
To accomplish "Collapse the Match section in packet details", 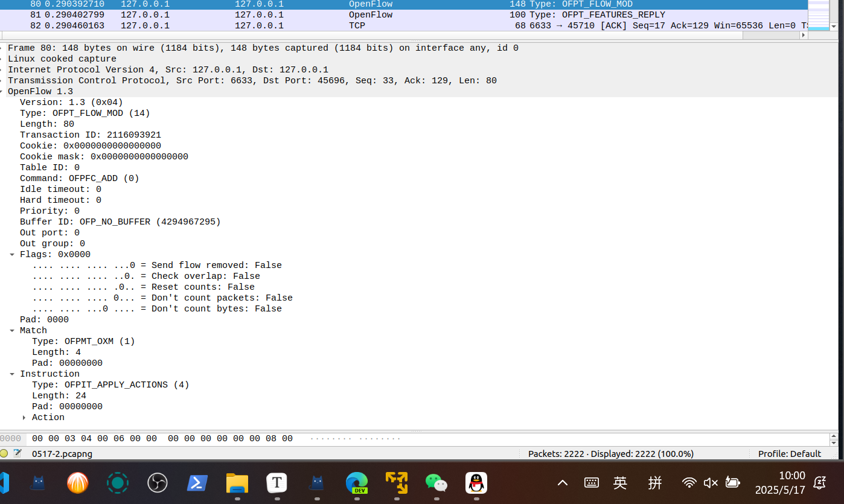I will 12,331.
